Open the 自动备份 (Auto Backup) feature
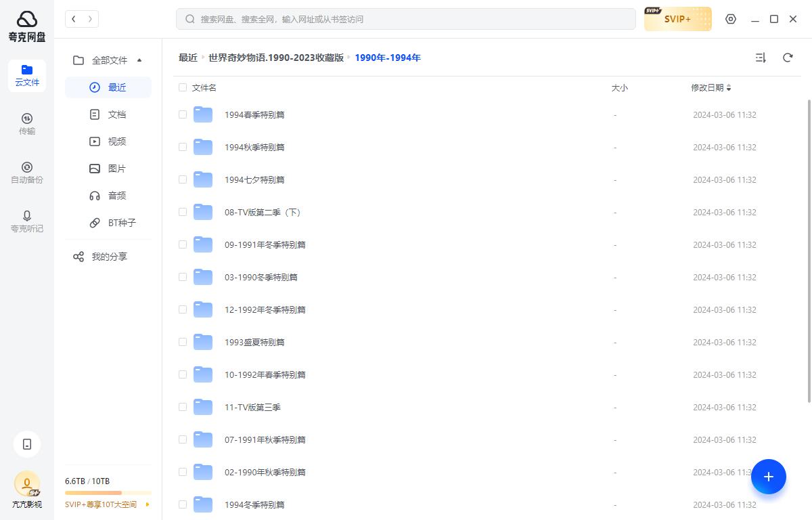The image size is (812, 520). tap(26, 173)
